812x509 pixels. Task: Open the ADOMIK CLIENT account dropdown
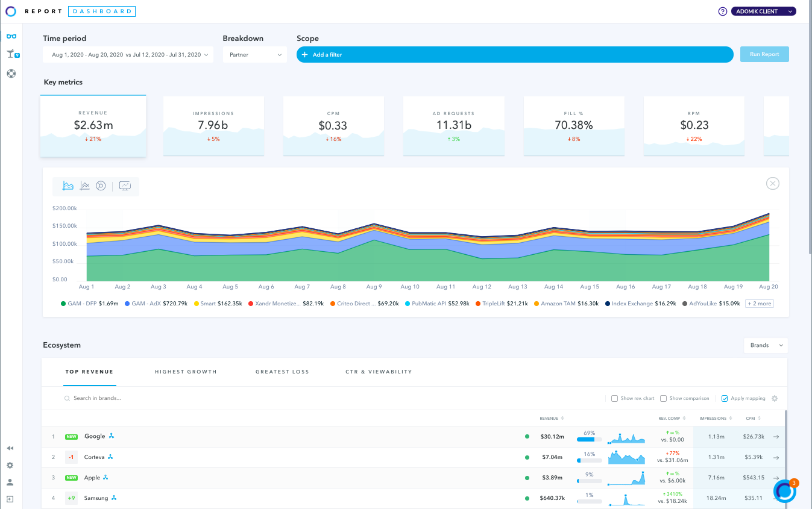[x=764, y=11]
